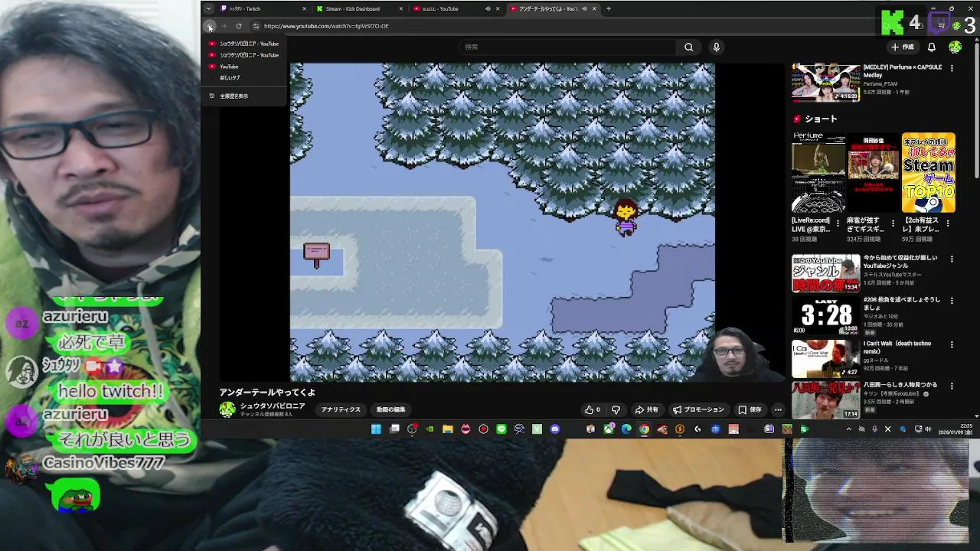Open second YouTube entry in back history
980x551 pixels.
click(244, 55)
